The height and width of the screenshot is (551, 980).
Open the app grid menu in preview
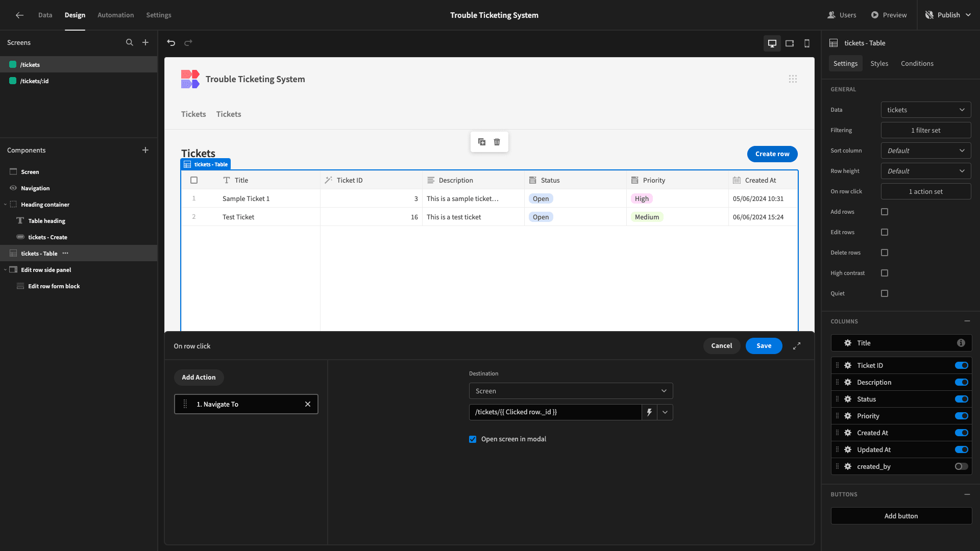click(x=793, y=79)
